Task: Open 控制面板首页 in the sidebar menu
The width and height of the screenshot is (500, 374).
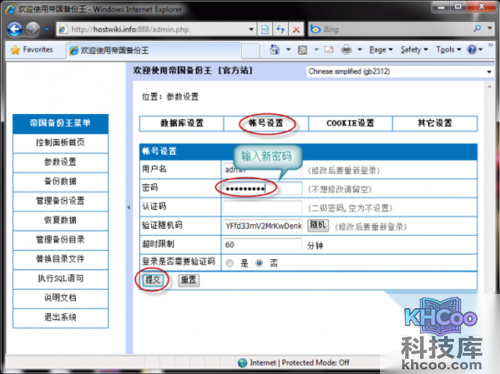Action: pos(60,143)
